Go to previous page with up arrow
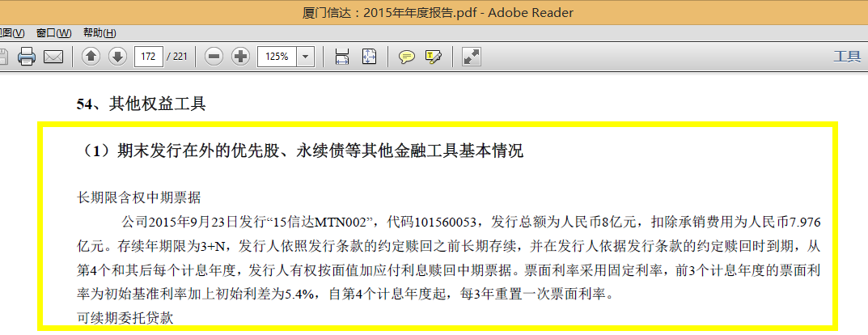Viewport: 868px width, 335px height. pyautogui.click(x=91, y=57)
